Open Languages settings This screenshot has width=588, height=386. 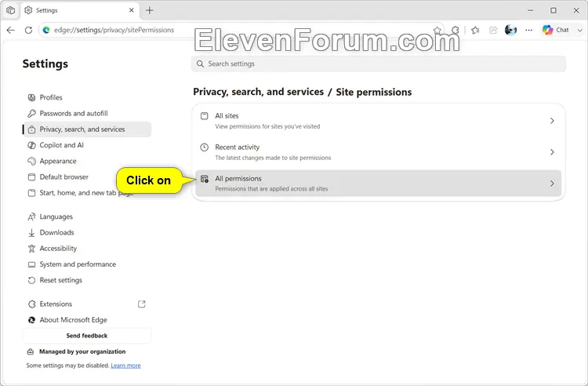click(86, 217)
